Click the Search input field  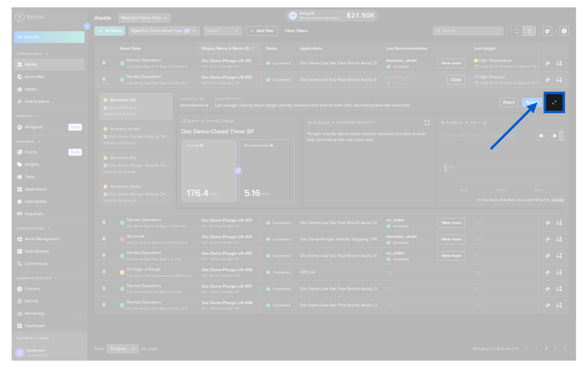tap(468, 31)
